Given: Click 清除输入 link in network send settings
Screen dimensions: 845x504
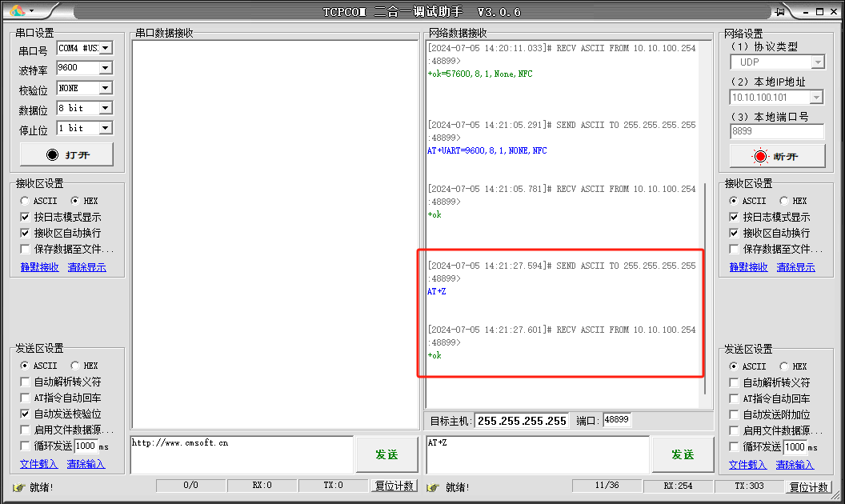Looking at the screenshot, I should pos(795,465).
